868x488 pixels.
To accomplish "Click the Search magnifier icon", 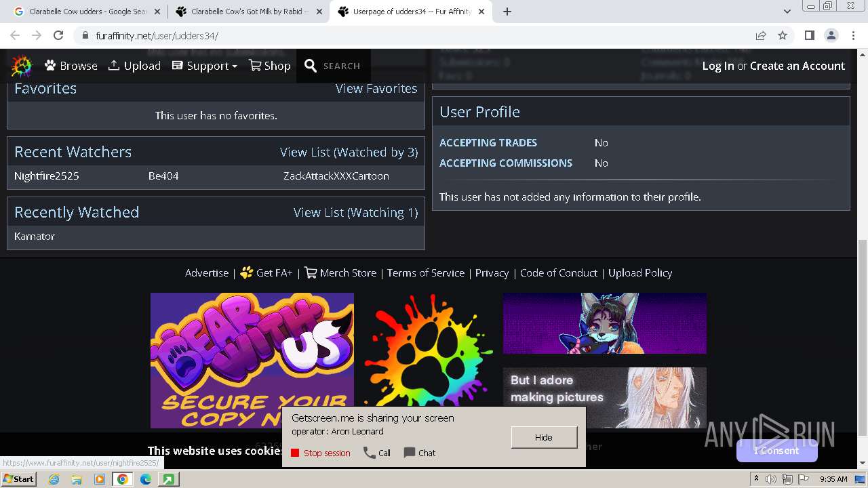I will coord(311,66).
